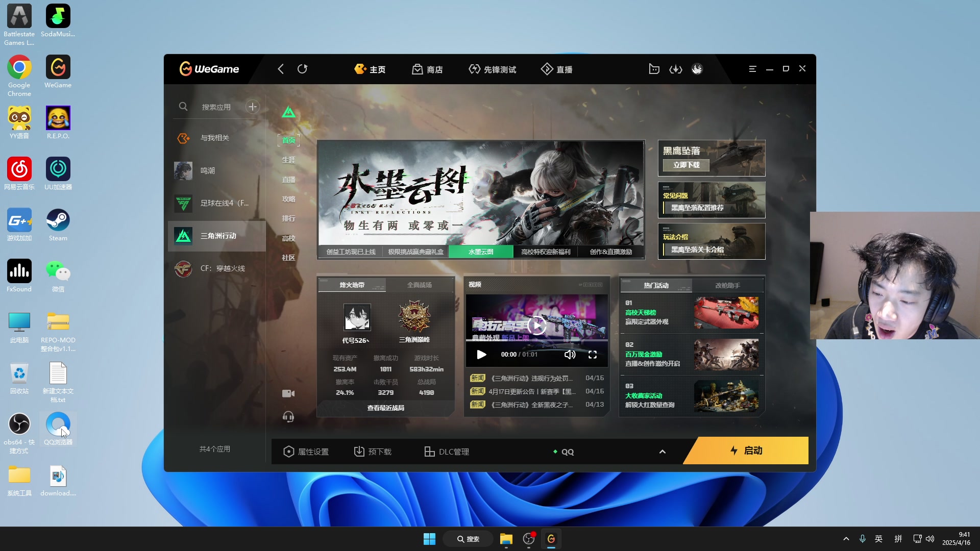Select 鸣潮 game in the sidebar
The image size is (980, 551).
pyautogui.click(x=217, y=171)
